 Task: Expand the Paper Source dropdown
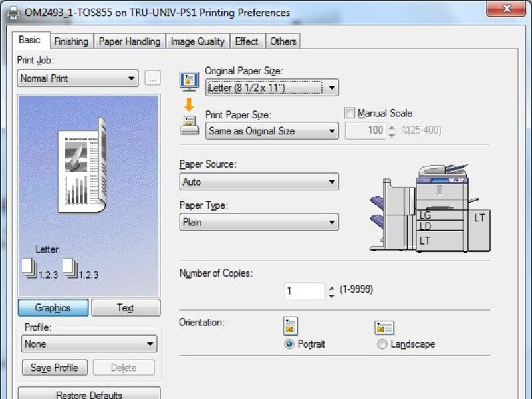(259, 182)
